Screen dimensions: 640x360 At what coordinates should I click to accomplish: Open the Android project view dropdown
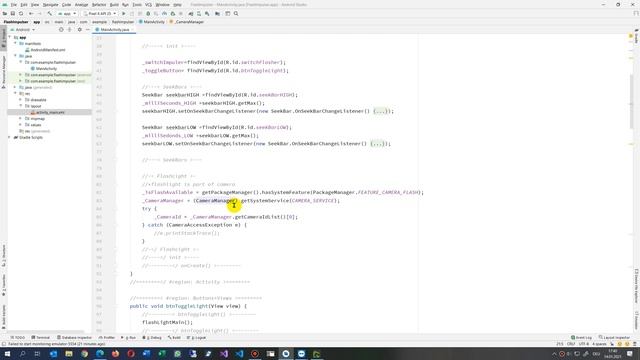[23, 30]
